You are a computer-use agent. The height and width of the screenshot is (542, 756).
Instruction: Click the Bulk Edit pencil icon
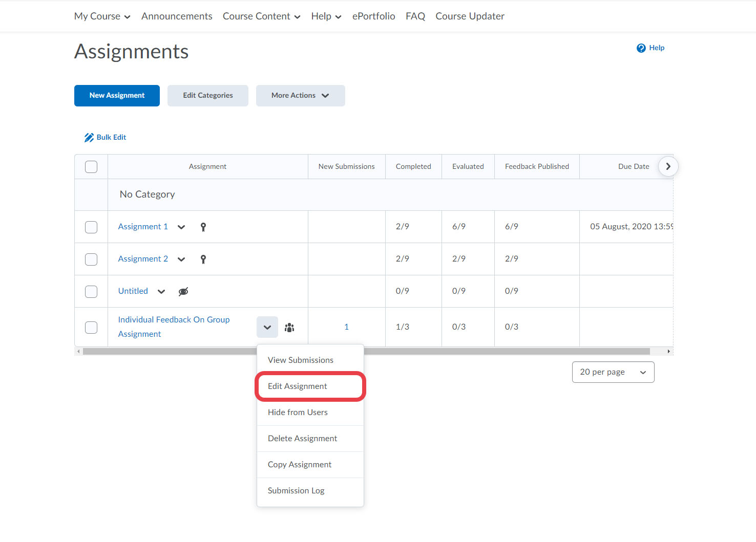[89, 138]
